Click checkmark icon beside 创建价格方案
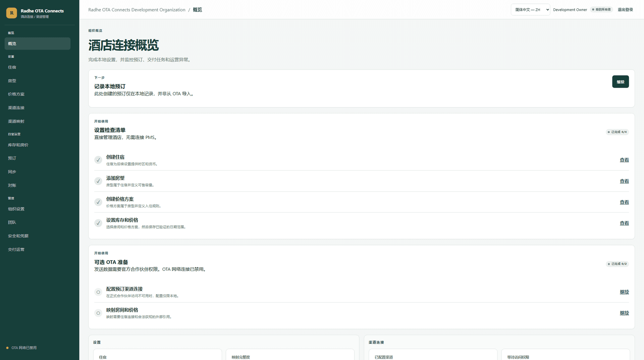This screenshot has width=644, height=360. click(x=98, y=202)
